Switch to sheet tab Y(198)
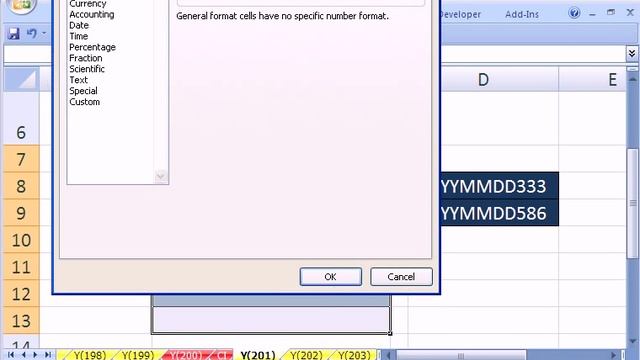The image size is (640, 360). coord(89,355)
